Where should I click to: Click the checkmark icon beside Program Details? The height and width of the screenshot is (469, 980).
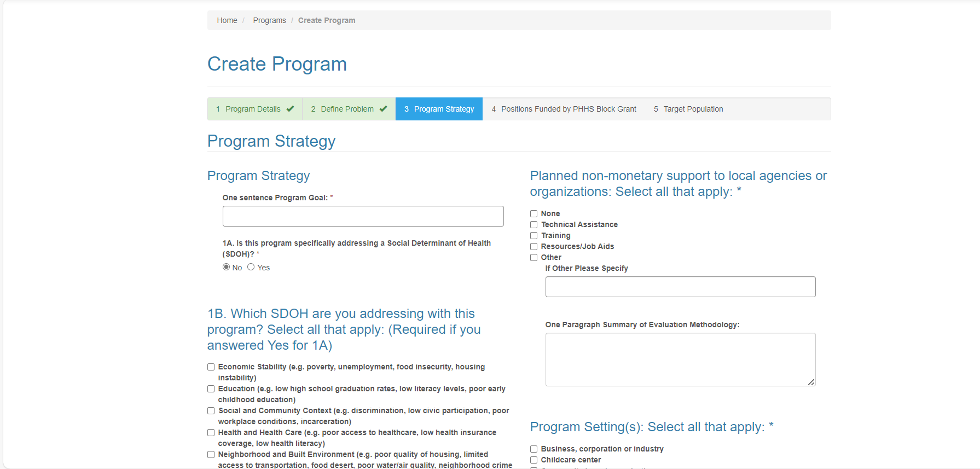coord(290,109)
